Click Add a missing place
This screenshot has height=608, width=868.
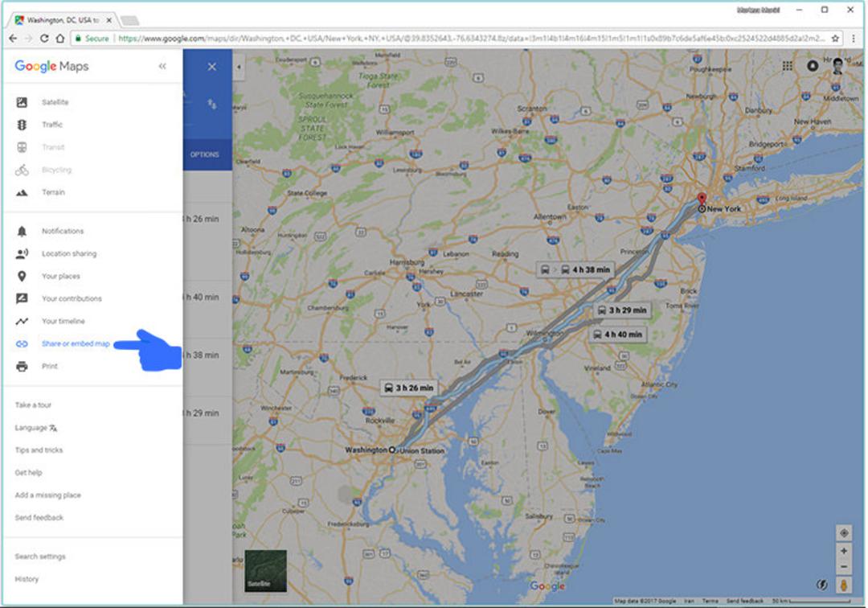47,495
